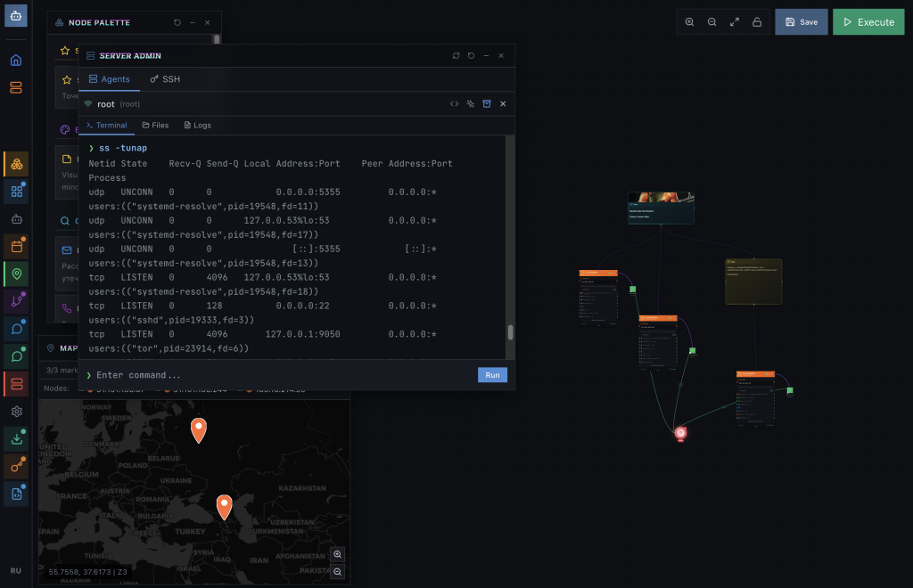Click the home icon in the sidebar
The image size is (913, 588).
(x=16, y=61)
